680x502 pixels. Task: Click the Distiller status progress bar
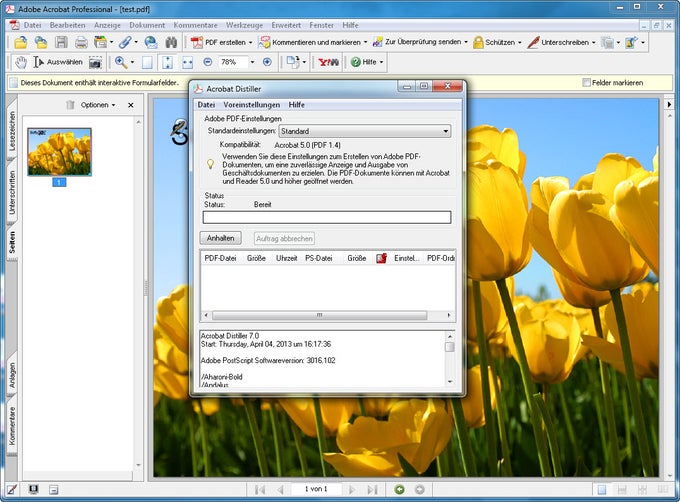click(327, 217)
